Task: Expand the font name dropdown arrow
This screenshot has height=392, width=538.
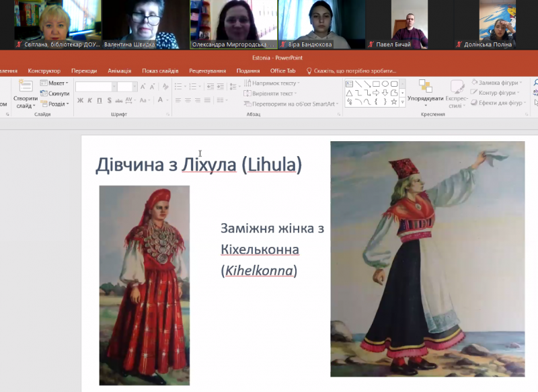Action: (114, 87)
